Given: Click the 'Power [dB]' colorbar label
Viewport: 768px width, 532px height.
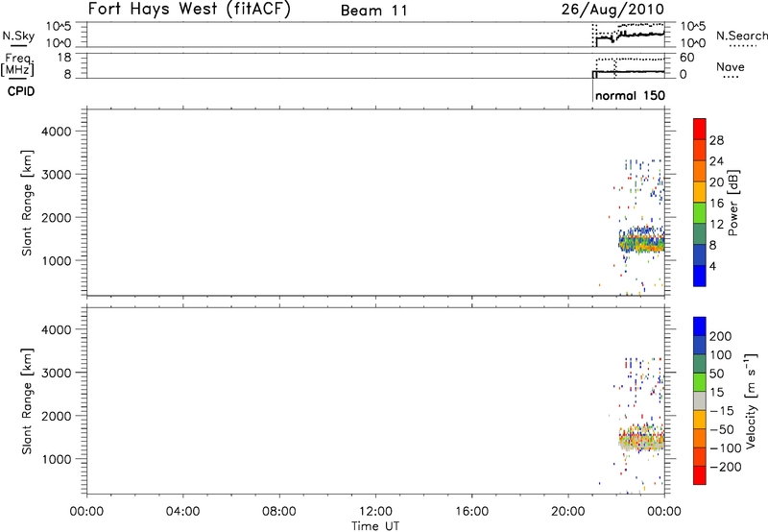Looking at the screenshot, I should pyautogui.click(x=733, y=203).
